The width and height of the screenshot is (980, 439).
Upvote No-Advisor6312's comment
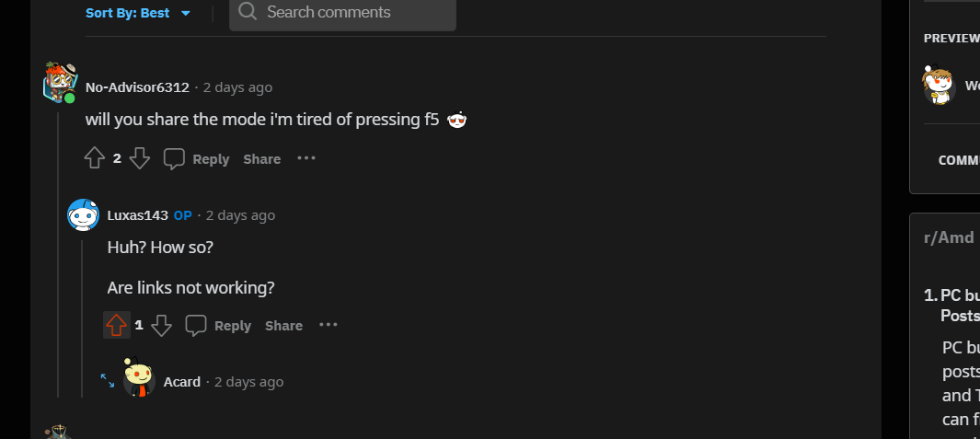[x=95, y=159]
